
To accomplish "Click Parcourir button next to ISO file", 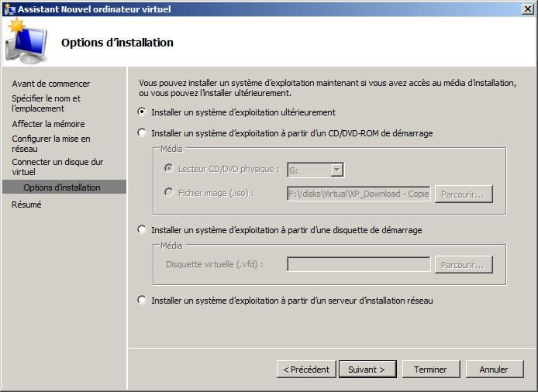I will pyautogui.click(x=464, y=194).
